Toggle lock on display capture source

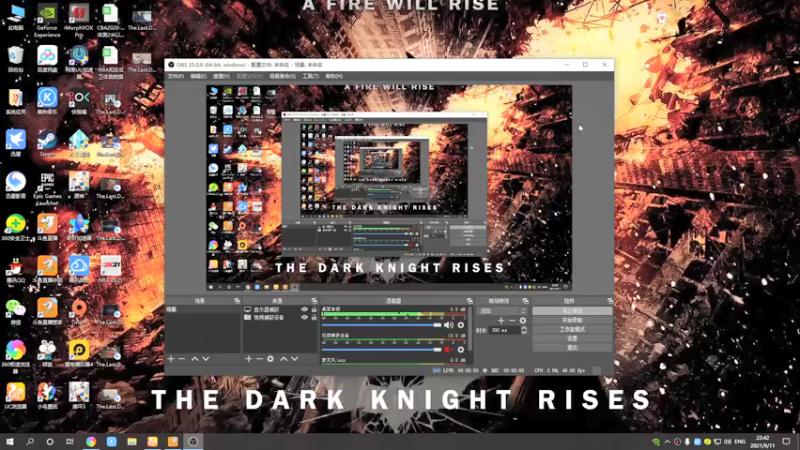(314, 310)
